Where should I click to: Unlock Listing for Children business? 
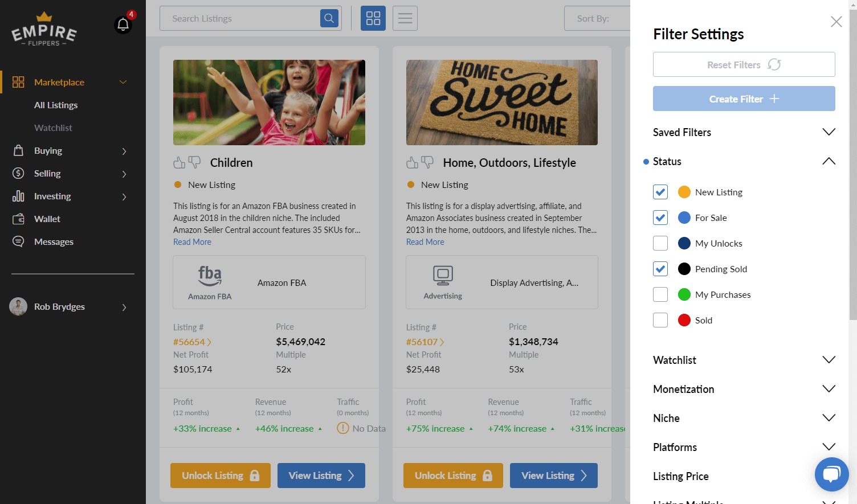[221, 476]
